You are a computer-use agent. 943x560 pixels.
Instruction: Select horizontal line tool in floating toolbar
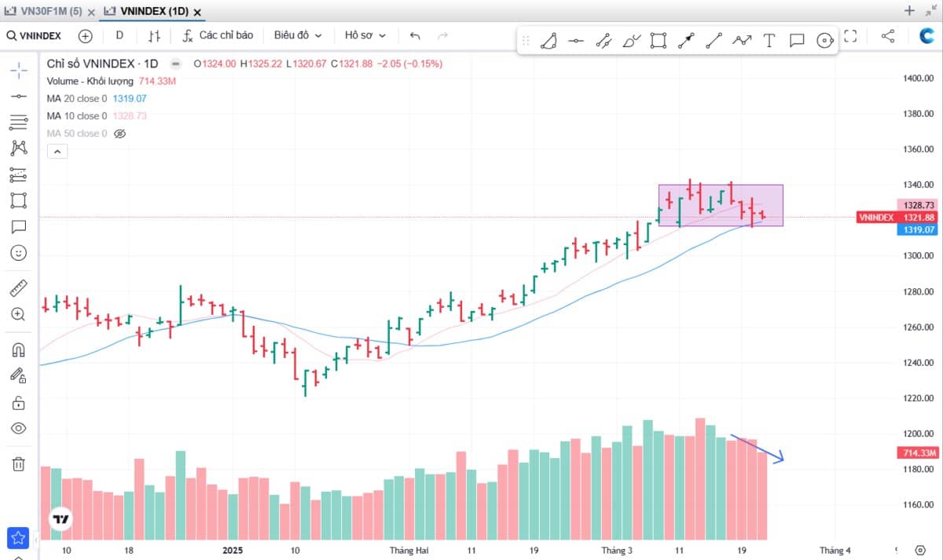click(x=576, y=41)
